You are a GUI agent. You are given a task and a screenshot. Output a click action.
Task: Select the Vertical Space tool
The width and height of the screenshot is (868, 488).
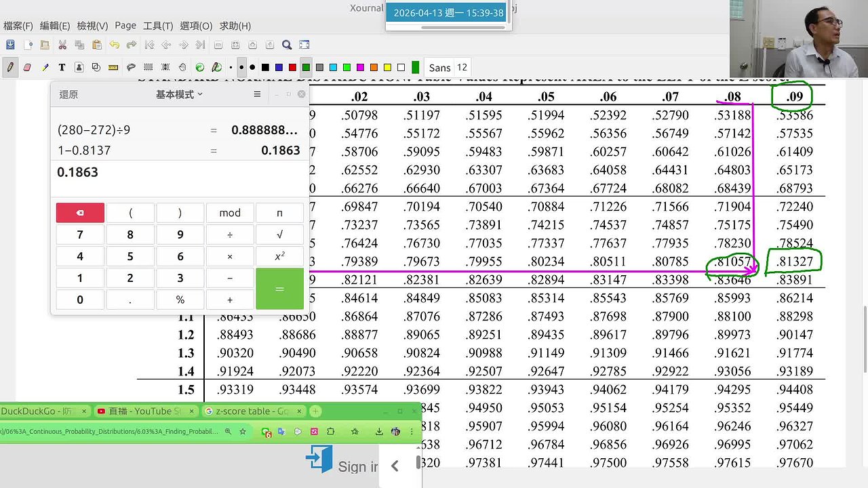tap(165, 67)
